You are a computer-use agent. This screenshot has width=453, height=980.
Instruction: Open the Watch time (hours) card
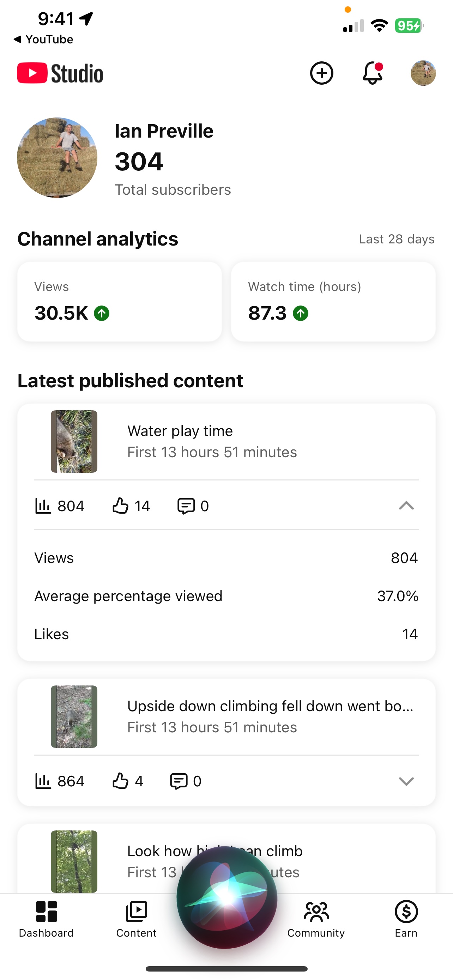click(333, 301)
